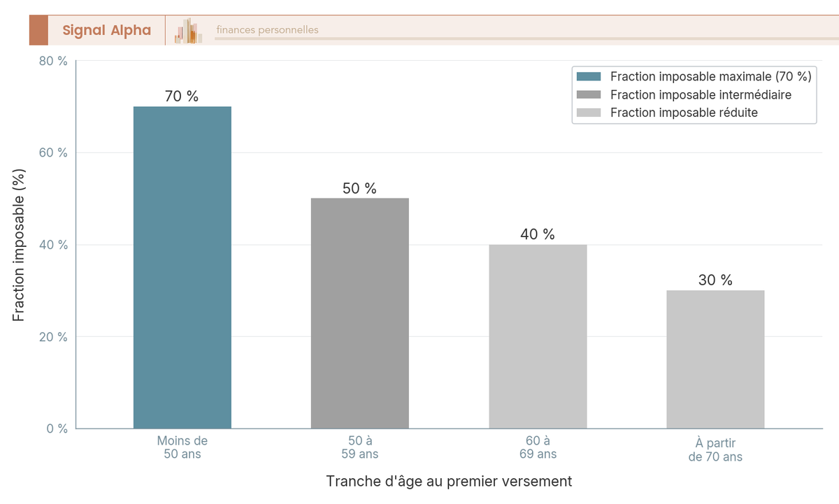Select the light gray 40 % bar
The height and width of the screenshot is (504, 839).
538,336
